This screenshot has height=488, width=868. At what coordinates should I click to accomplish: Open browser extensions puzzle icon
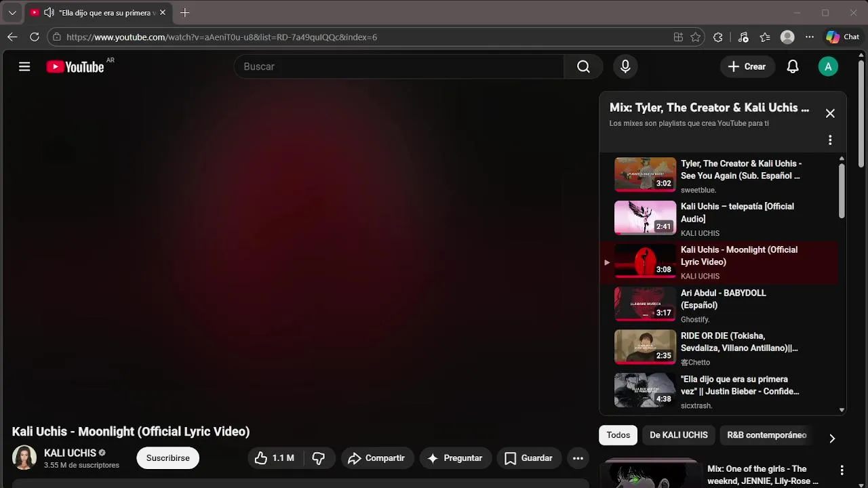(x=718, y=37)
